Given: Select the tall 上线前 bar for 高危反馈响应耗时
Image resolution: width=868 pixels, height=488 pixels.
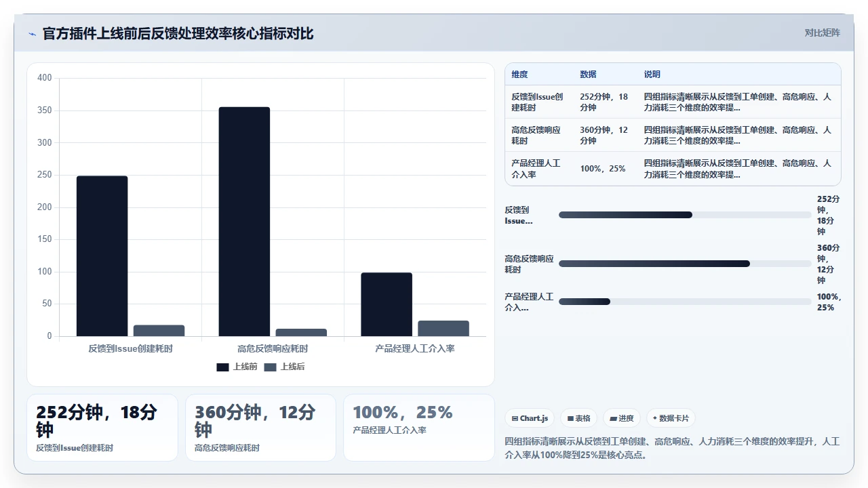Looking at the screenshot, I should 244,222.
